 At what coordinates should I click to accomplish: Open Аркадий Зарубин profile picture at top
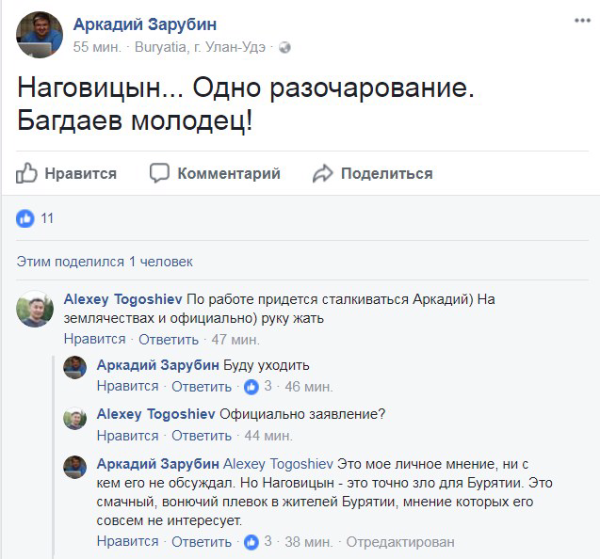[39, 33]
